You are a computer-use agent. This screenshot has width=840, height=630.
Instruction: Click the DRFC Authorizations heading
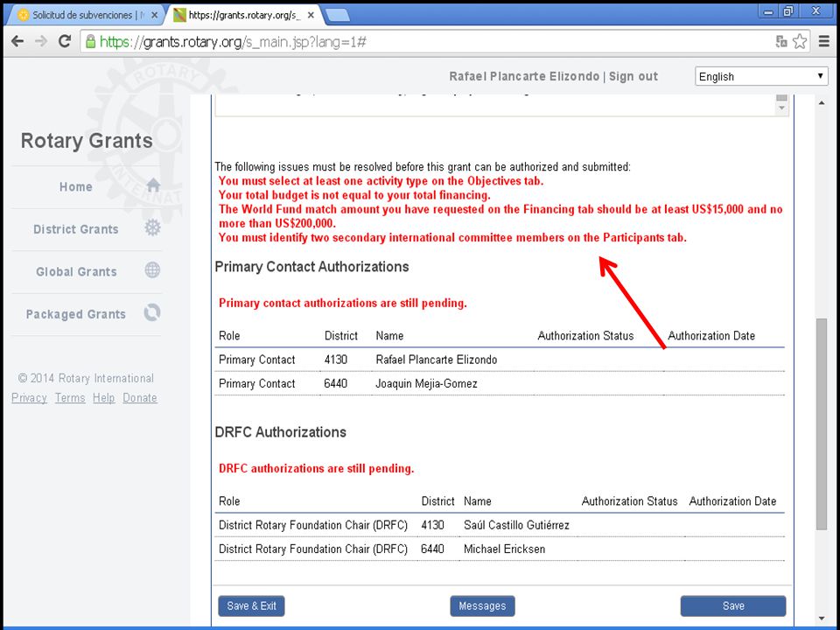tap(280, 432)
